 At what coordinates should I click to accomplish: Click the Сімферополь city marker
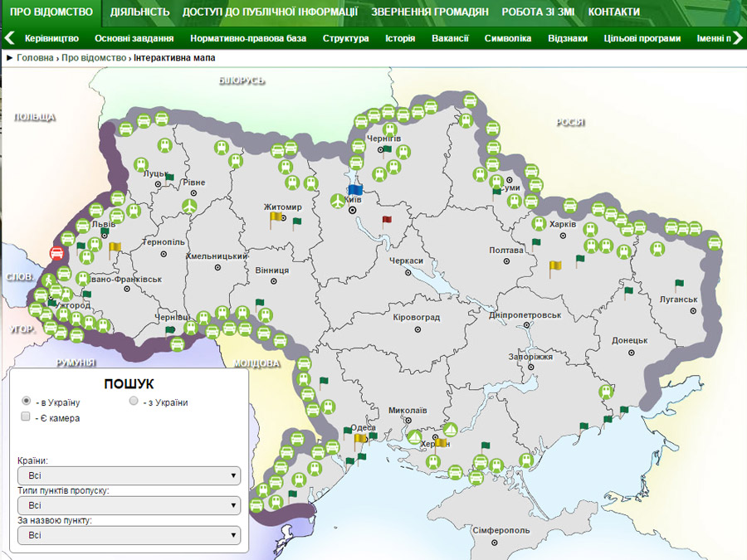495,543
